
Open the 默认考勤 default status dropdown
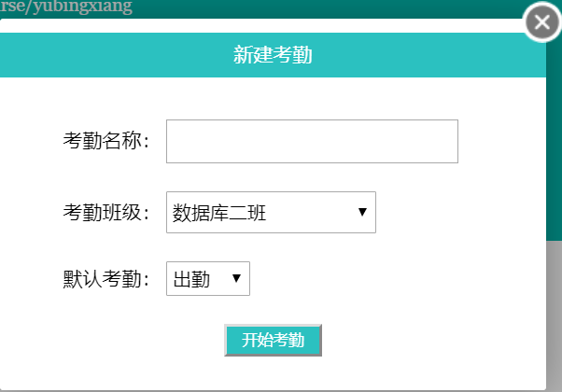click(x=207, y=278)
